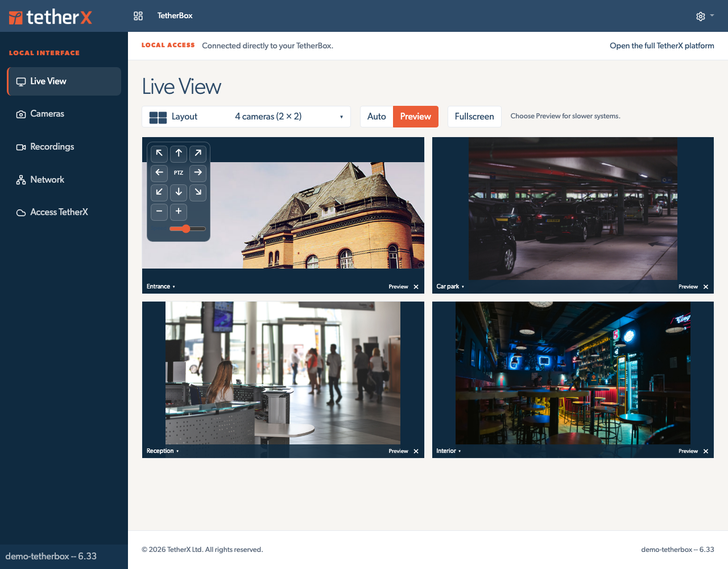Open the full TetherX platform link
The image size is (728, 569).
pos(662,46)
